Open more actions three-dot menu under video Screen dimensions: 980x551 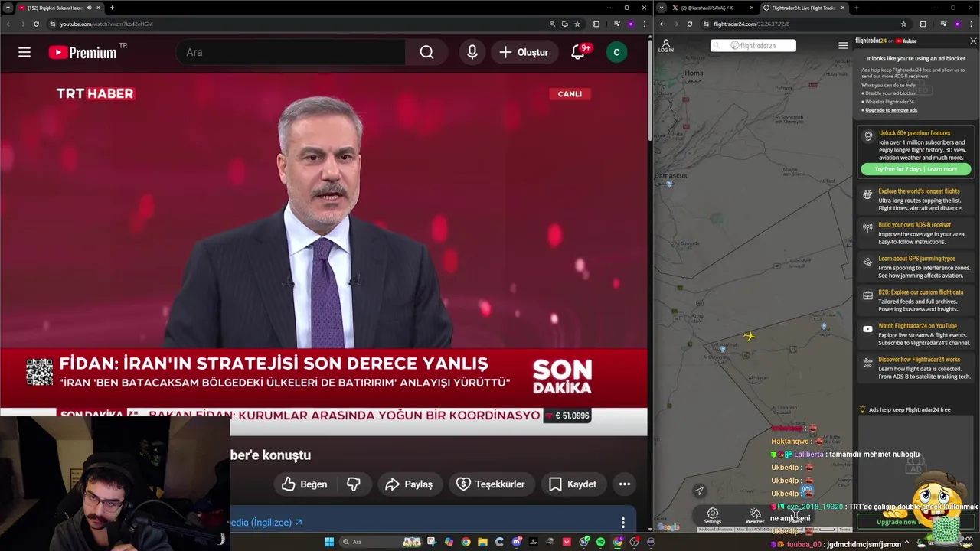[x=625, y=484]
